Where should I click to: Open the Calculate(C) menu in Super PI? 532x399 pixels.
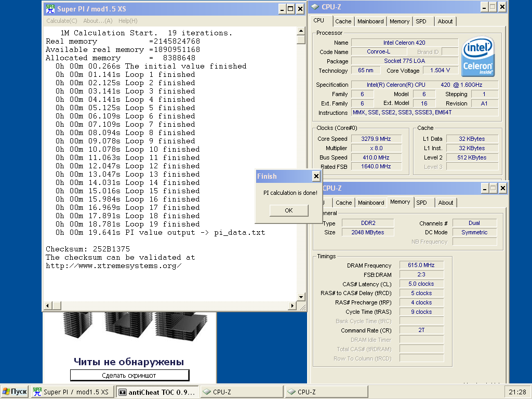click(x=62, y=21)
